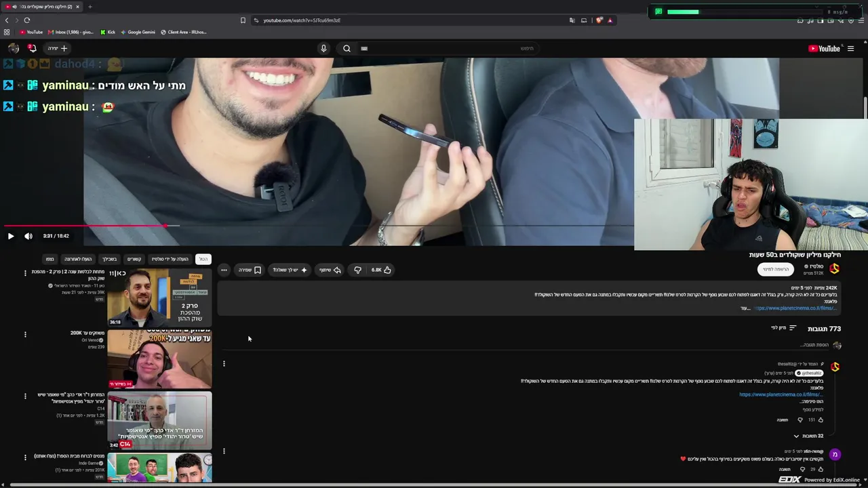
Task: Select the fifth sidebar filter chip
Action: pos(78,259)
